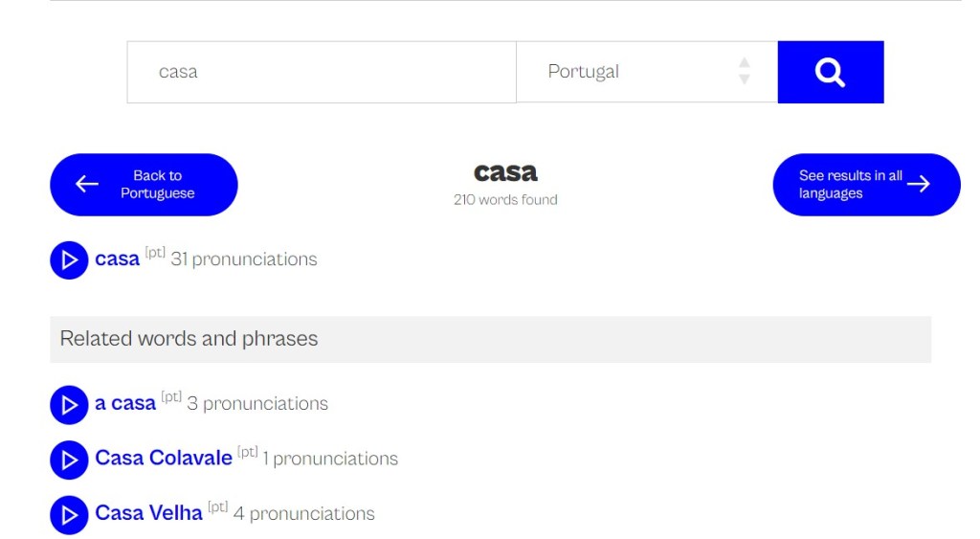The width and height of the screenshot is (980, 539).
Task: Click the left arrow on Back to Portuguese
Action: pyautogui.click(x=87, y=185)
